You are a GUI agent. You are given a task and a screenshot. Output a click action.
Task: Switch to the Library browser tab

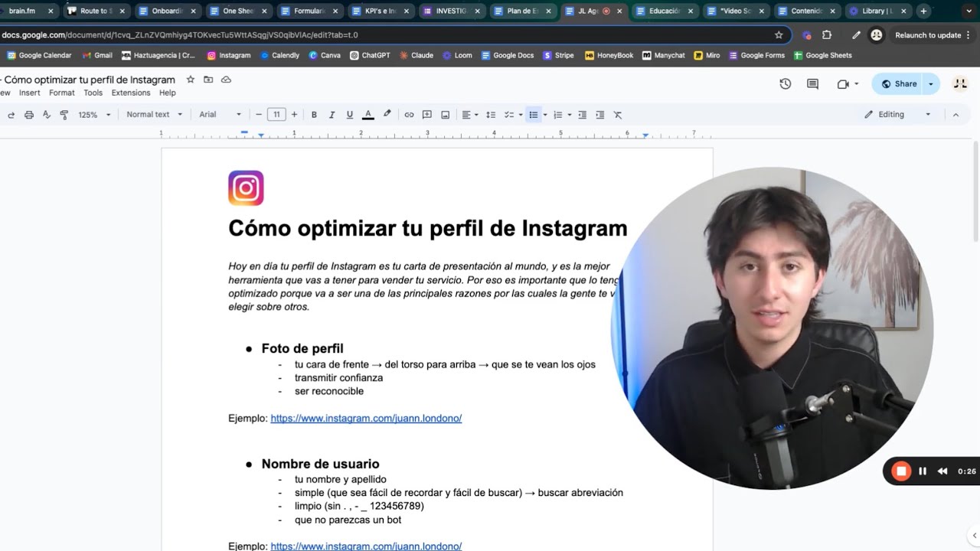[877, 11]
